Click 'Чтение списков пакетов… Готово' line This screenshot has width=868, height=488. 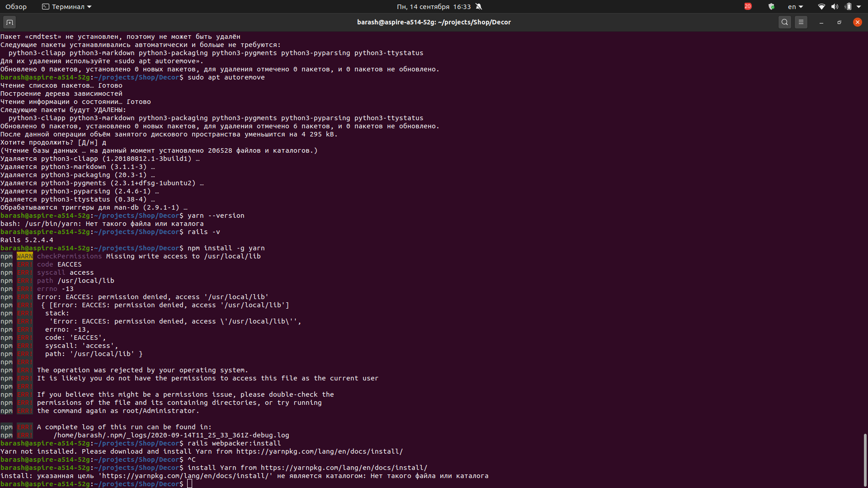tap(61, 85)
